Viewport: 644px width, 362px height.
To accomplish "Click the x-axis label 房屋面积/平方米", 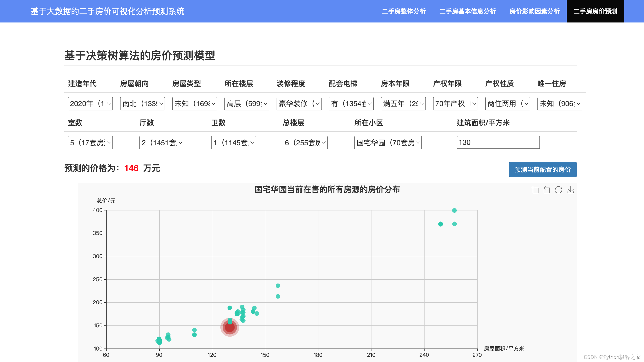I will pyautogui.click(x=504, y=349).
